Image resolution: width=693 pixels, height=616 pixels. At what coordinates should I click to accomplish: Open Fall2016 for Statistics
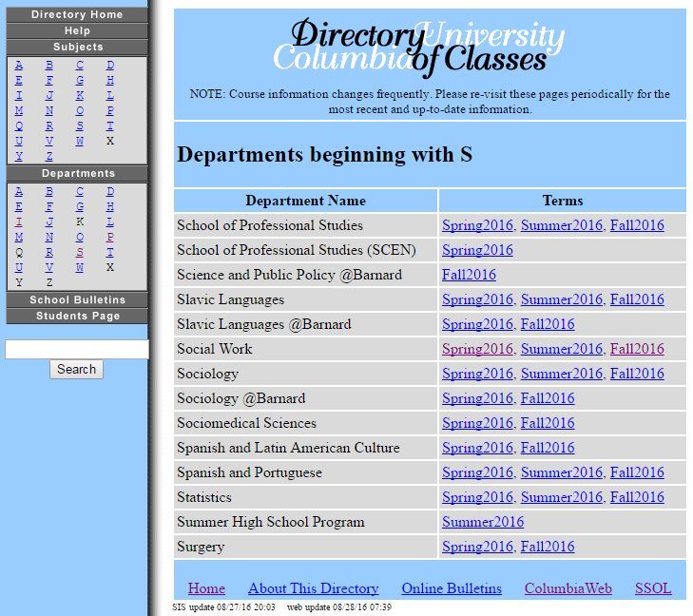(637, 497)
